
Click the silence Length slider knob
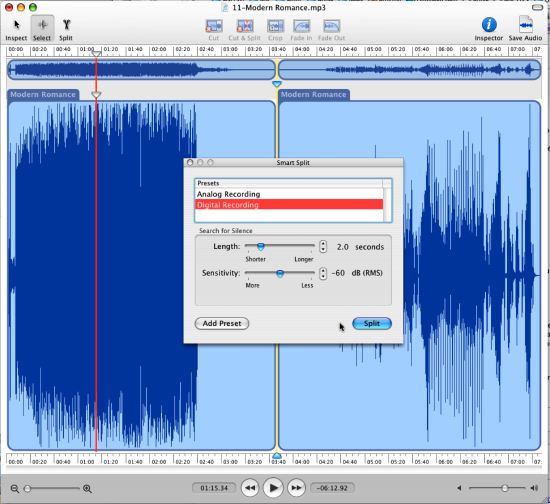(x=261, y=247)
